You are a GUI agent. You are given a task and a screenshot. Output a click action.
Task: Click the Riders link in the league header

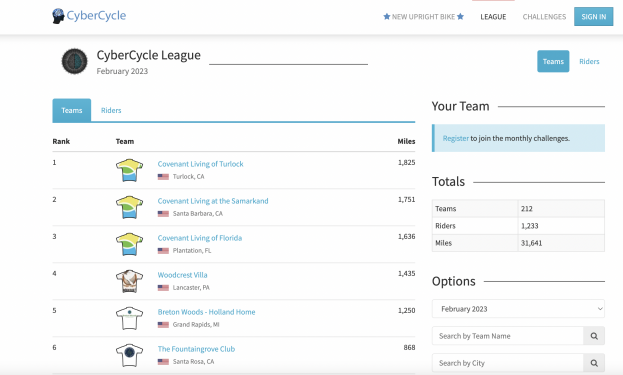point(589,62)
